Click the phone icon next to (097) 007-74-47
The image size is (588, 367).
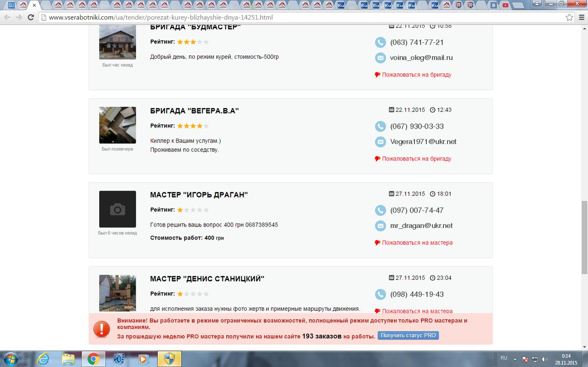click(380, 211)
